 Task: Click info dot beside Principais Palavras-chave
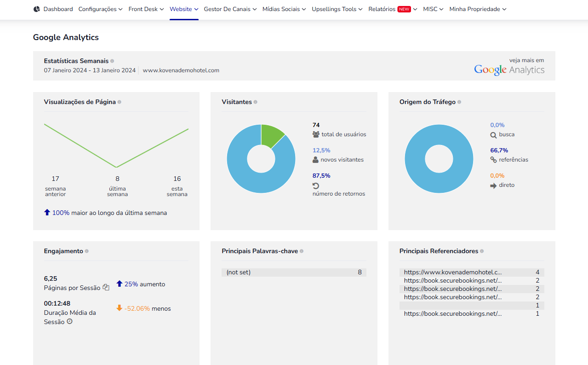click(x=302, y=251)
